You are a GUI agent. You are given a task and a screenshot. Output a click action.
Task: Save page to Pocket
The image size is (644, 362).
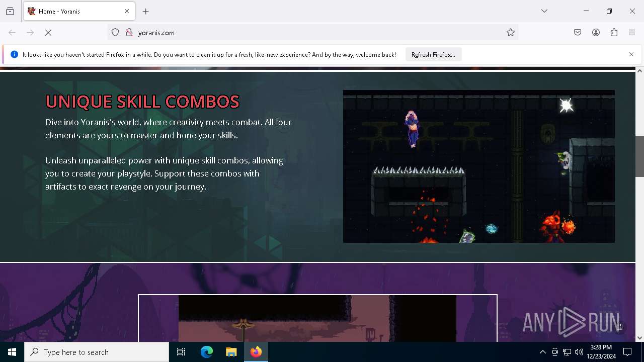point(578,33)
